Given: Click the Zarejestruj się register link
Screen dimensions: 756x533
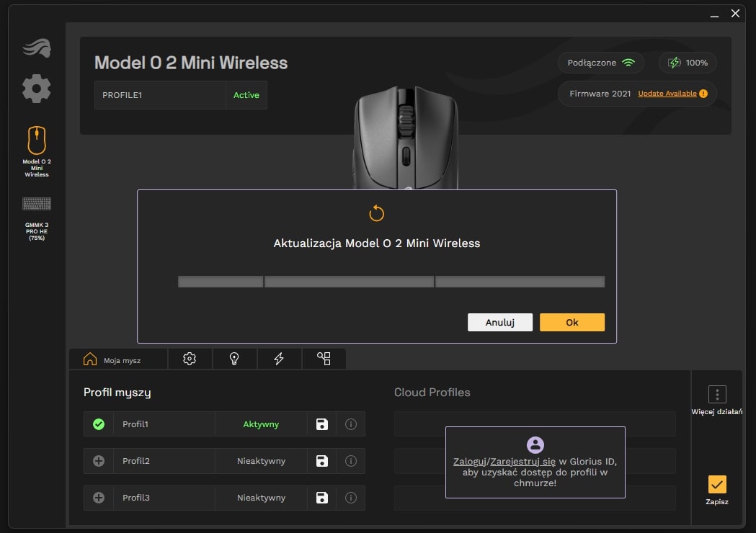Looking at the screenshot, I should (x=522, y=461).
